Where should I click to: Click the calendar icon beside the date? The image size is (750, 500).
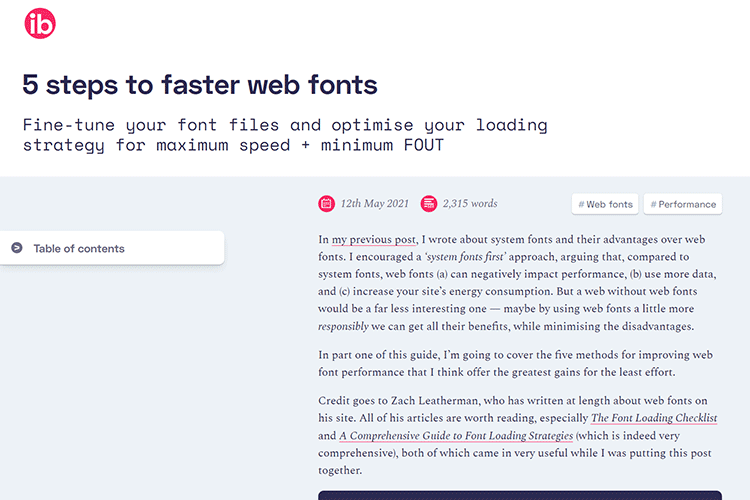click(326, 204)
